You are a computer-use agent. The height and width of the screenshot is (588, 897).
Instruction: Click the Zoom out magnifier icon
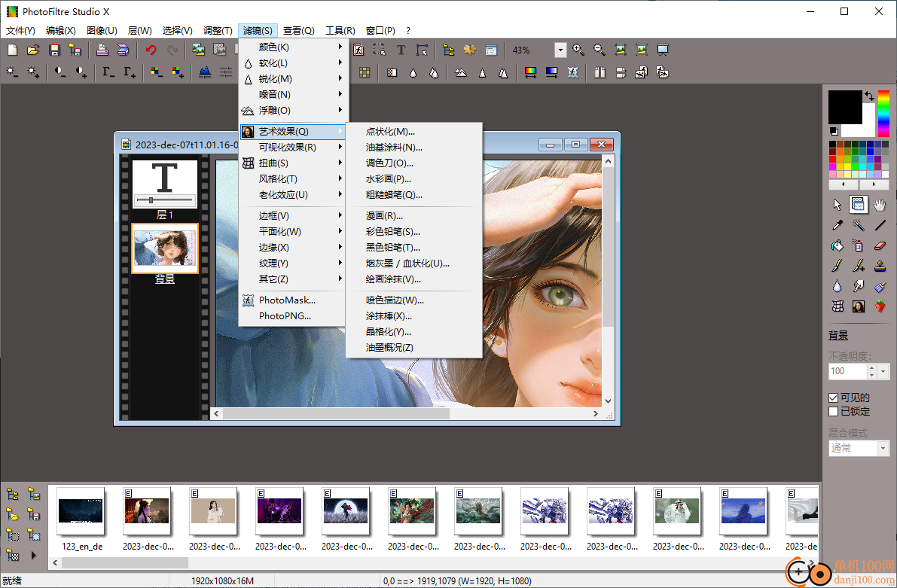pyautogui.click(x=599, y=50)
